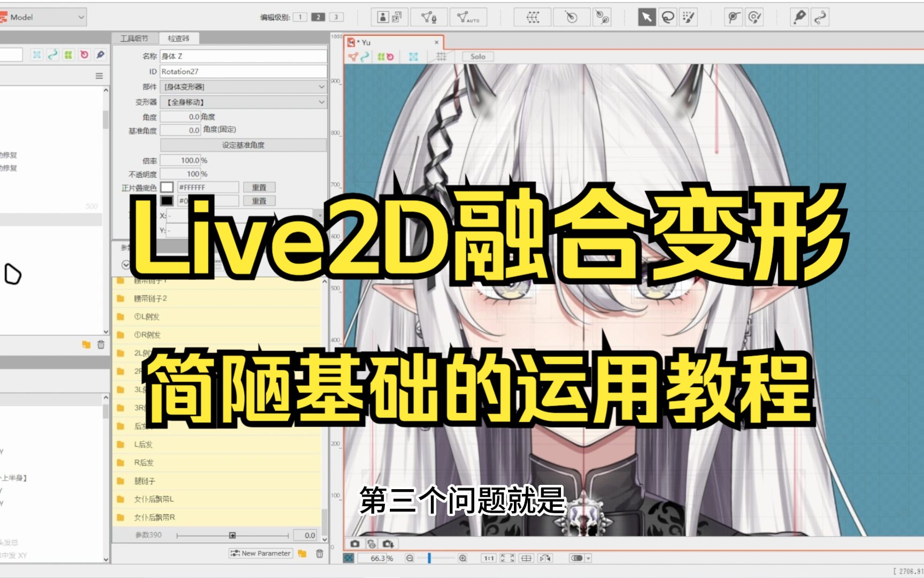The height and width of the screenshot is (578, 924).
Task: Click the white multiply color swatch
Action: 167,187
